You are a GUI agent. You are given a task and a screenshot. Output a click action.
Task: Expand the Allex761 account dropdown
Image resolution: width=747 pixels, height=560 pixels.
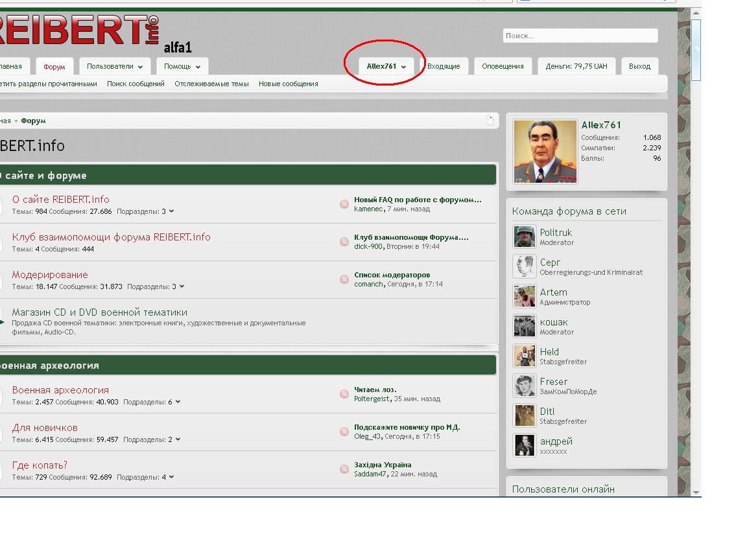click(x=386, y=66)
